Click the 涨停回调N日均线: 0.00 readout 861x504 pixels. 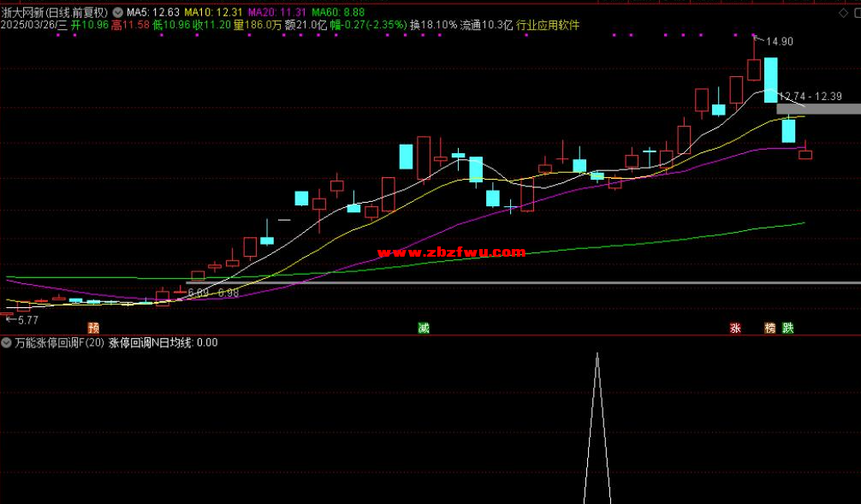163,342
